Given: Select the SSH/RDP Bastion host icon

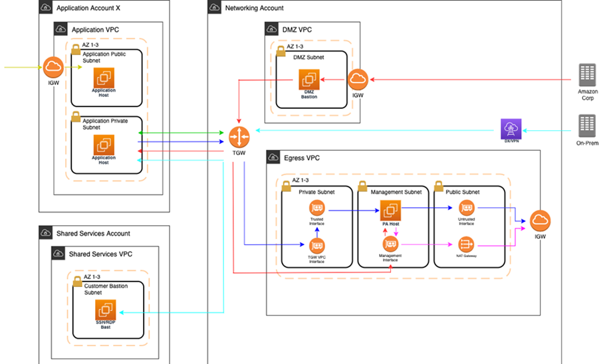Looking at the screenshot, I should tap(106, 310).
